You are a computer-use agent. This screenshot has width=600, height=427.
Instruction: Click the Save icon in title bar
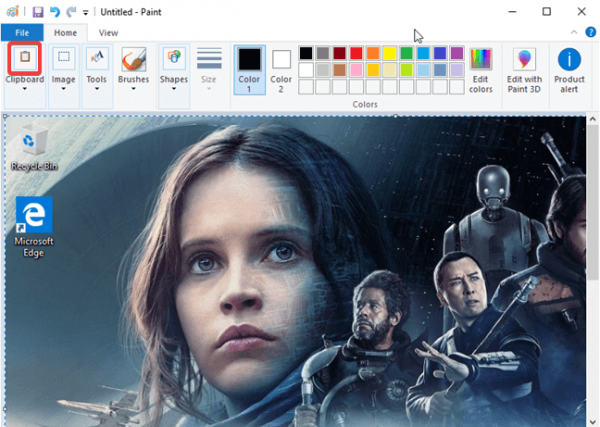[x=38, y=12]
